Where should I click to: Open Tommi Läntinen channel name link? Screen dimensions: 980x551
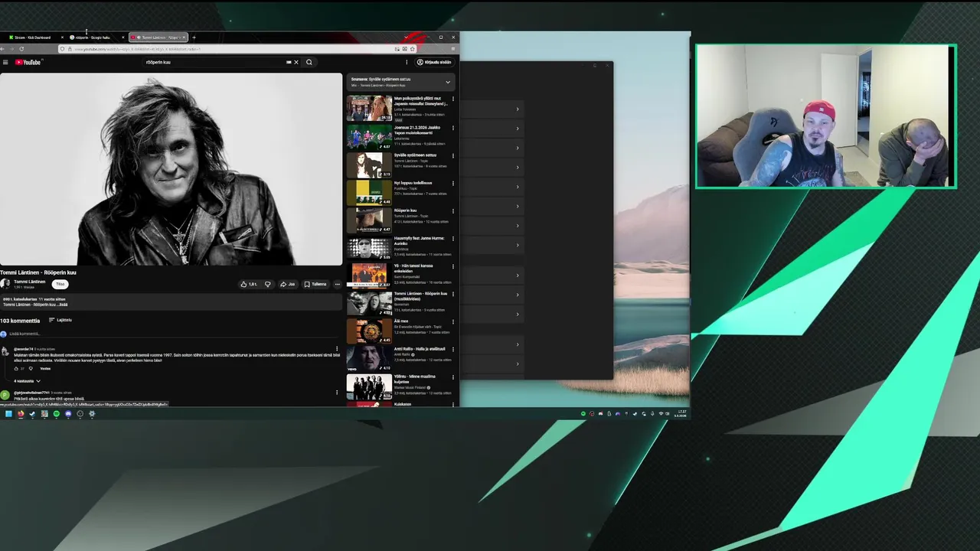(29, 282)
